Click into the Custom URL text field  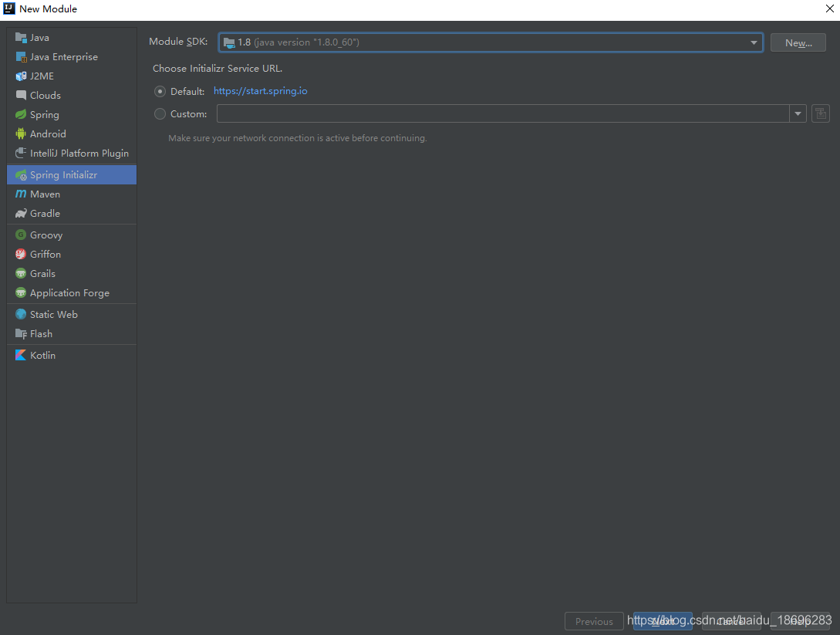[x=502, y=113]
